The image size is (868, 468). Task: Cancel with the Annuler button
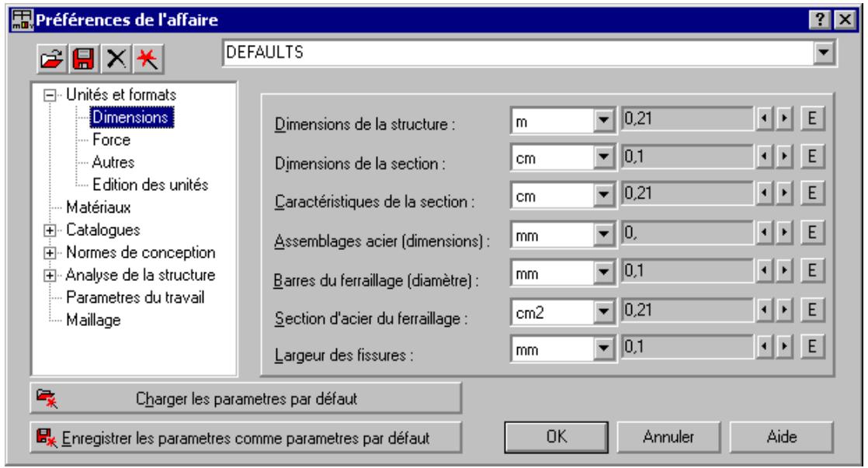click(668, 437)
